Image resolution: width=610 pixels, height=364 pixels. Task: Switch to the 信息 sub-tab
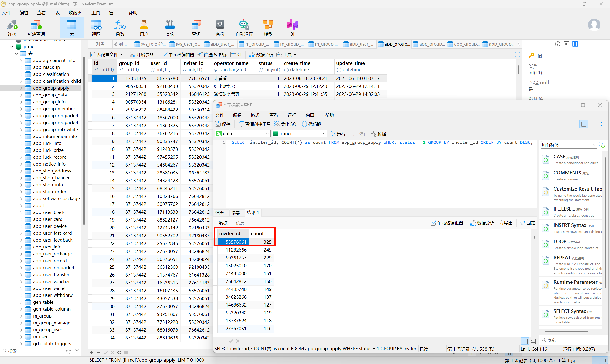point(240,223)
